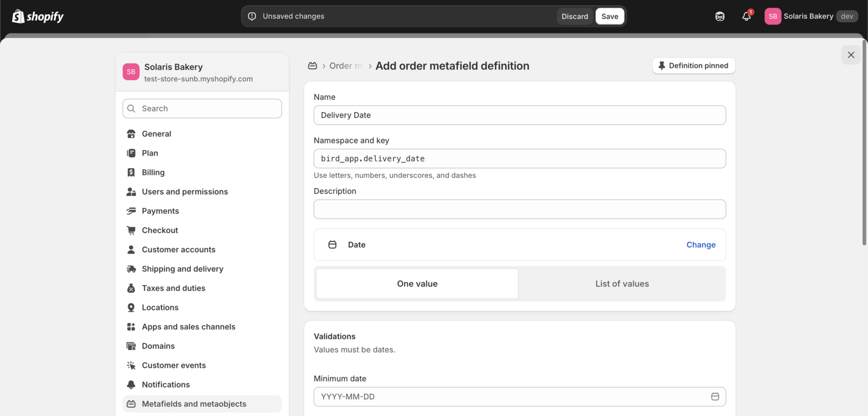Click Change to pick another type
Screen dimensions: 868x416
(701, 245)
